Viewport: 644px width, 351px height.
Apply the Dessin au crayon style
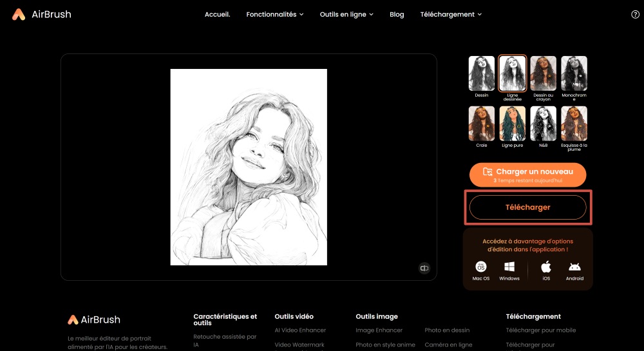(543, 73)
